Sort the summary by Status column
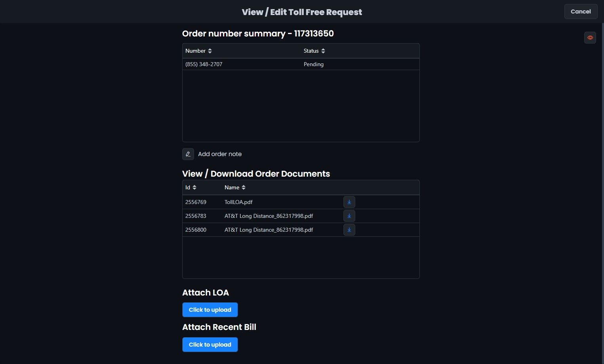Image resolution: width=604 pixels, height=364 pixels. [323, 51]
